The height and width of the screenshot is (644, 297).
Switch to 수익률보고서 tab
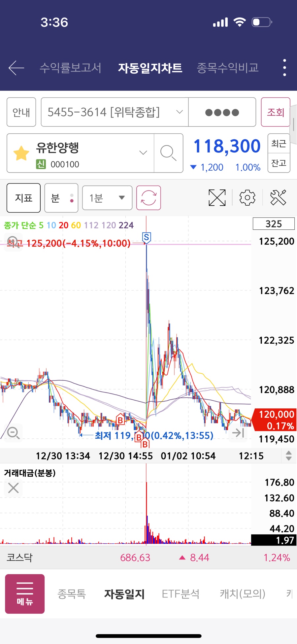[x=70, y=68]
